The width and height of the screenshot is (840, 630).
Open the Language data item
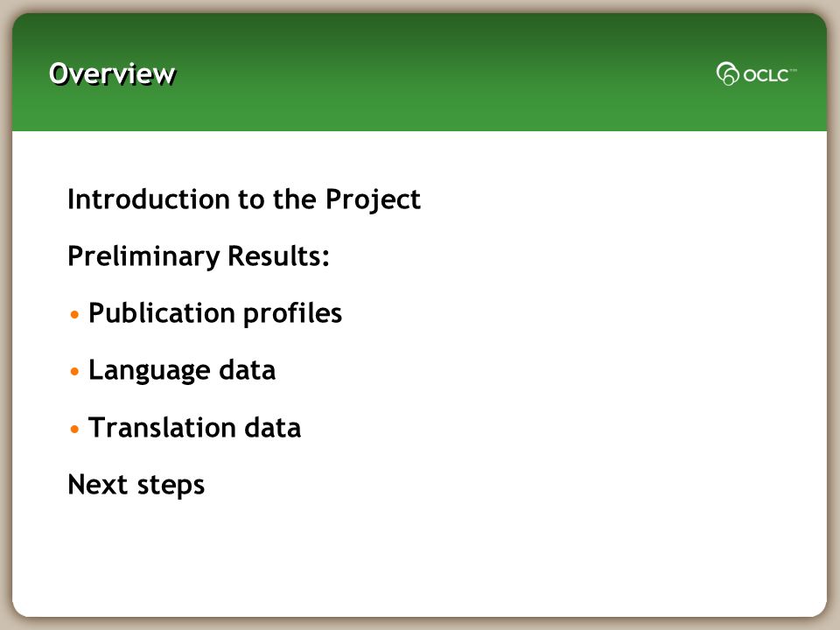click(182, 371)
